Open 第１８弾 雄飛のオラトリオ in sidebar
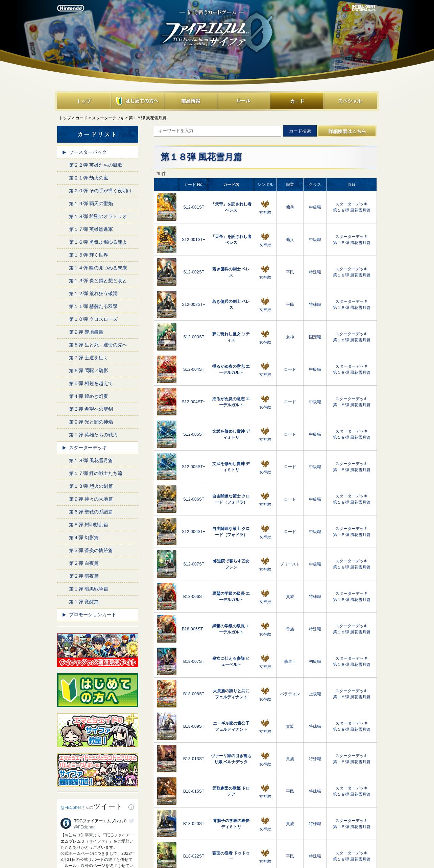 coord(98,216)
